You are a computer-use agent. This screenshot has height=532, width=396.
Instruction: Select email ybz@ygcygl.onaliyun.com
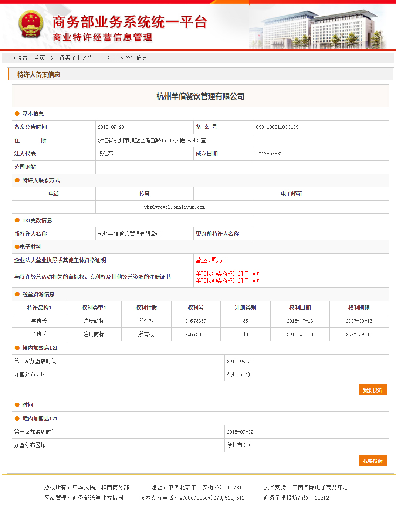tap(175, 207)
